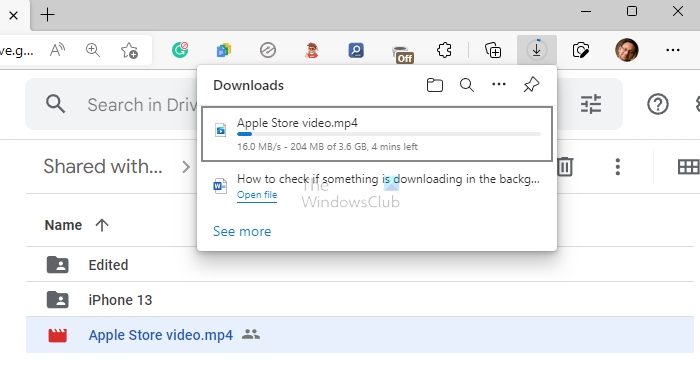Click the zoom magnifier icon in address bar

point(93,50)
